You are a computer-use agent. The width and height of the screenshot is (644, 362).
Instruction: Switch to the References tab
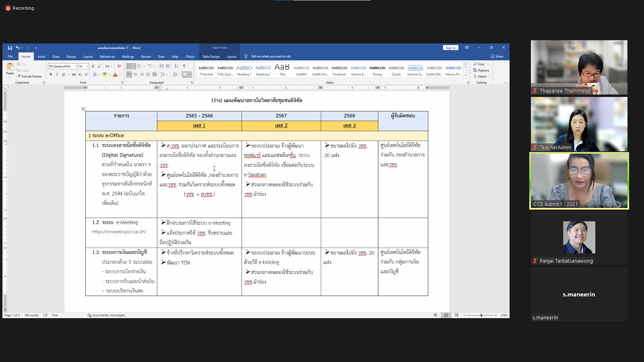pos(107,57)
